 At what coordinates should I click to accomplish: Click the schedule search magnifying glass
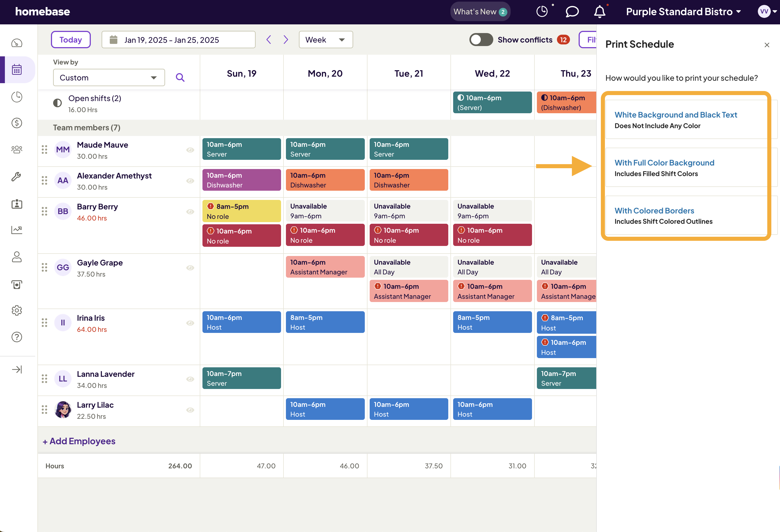pyautogui.click(x=180, y=77)
